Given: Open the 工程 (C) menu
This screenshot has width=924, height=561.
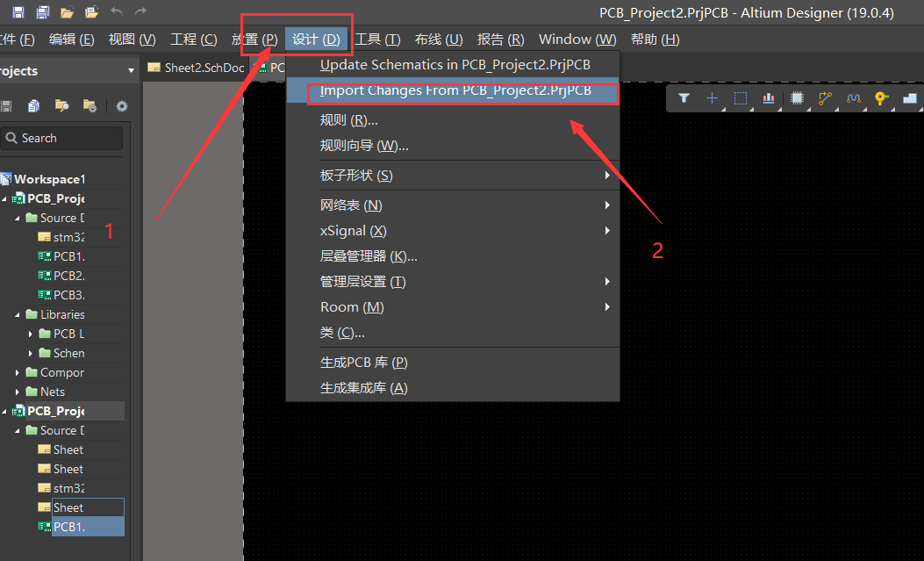Looking at the screenshot, I should (x=193, y=40).
